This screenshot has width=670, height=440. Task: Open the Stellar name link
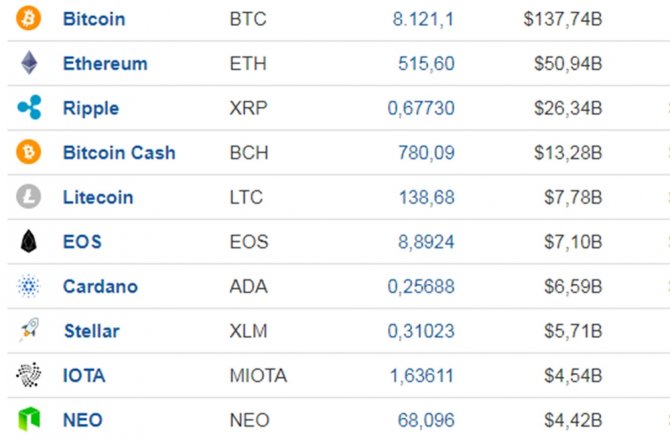click(x=92, y=330)
